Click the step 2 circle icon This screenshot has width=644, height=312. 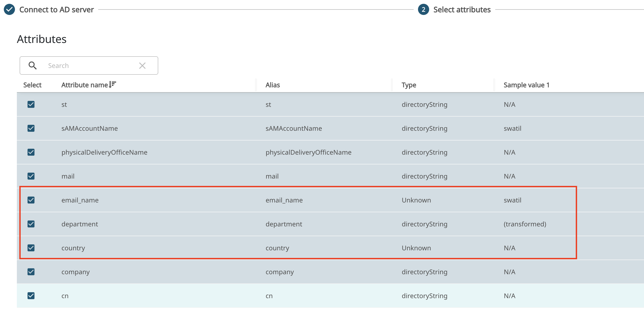pos(423,10)
